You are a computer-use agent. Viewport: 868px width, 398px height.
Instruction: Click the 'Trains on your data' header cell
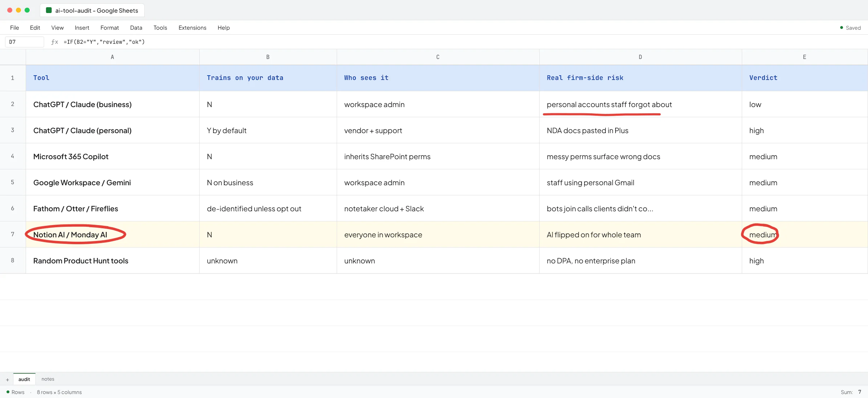268,78
